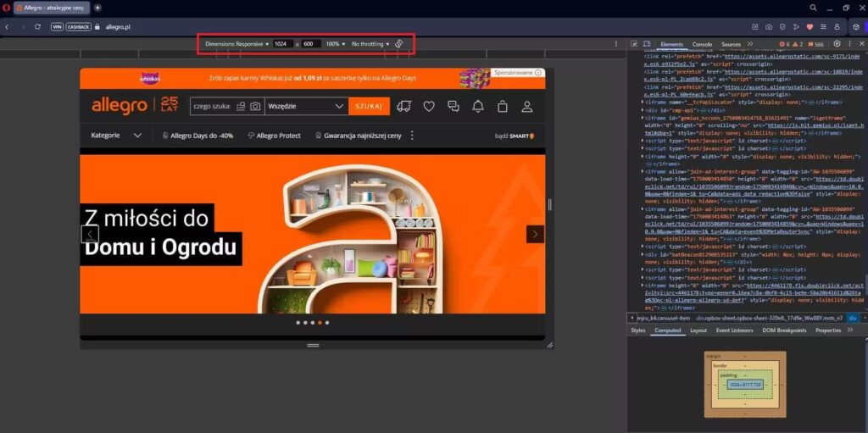This screenshot has height=433, width=868.
Task: Reload the allegro.pl page
Action: (x=37, y=26)
